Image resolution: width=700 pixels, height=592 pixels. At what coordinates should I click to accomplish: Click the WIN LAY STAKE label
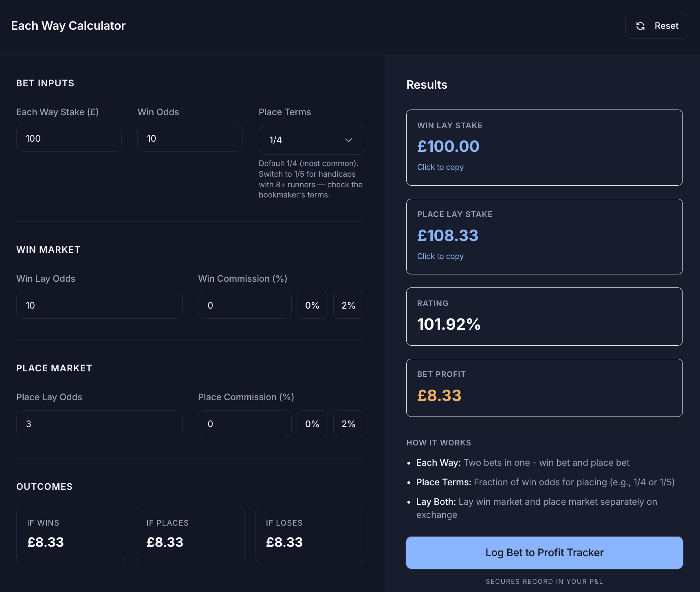click(x=449, y=125)
